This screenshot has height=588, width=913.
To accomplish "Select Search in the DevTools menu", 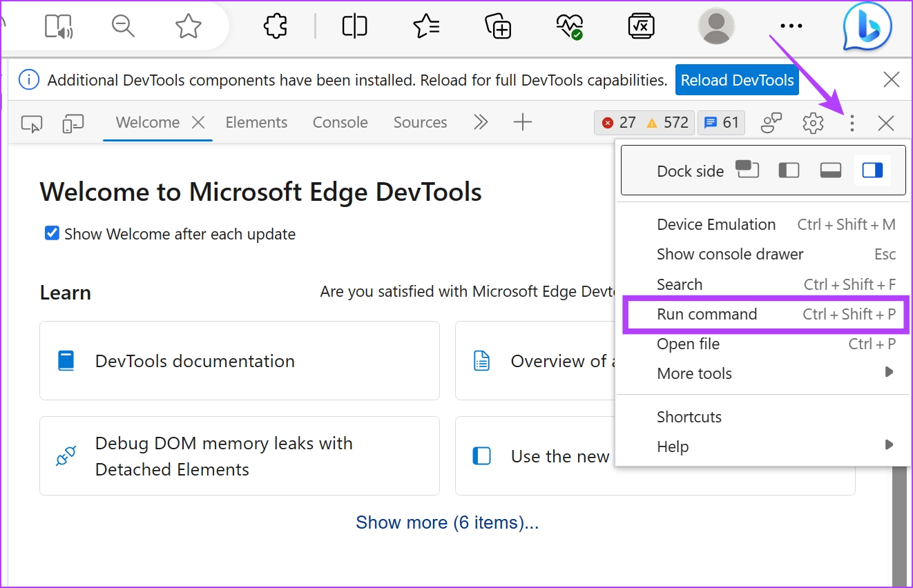I will click(762, 284).
